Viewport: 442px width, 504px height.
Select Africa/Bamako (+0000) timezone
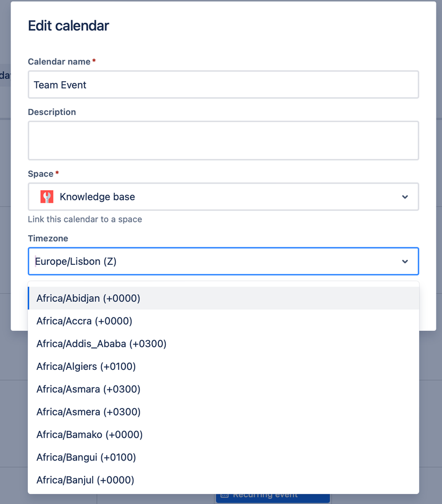coord(89,434)
